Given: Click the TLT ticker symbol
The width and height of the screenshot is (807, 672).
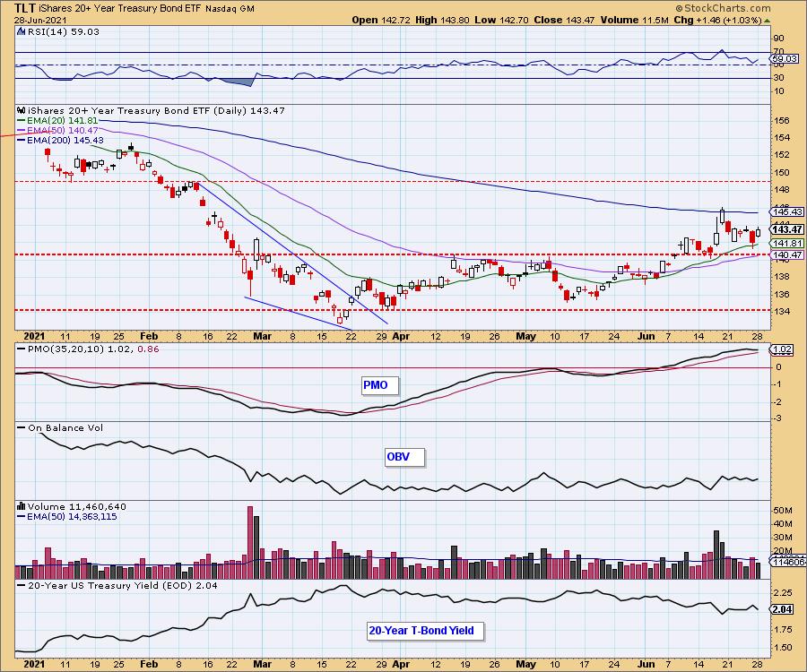Looking at the screenshot, I should tap(25, 8).
